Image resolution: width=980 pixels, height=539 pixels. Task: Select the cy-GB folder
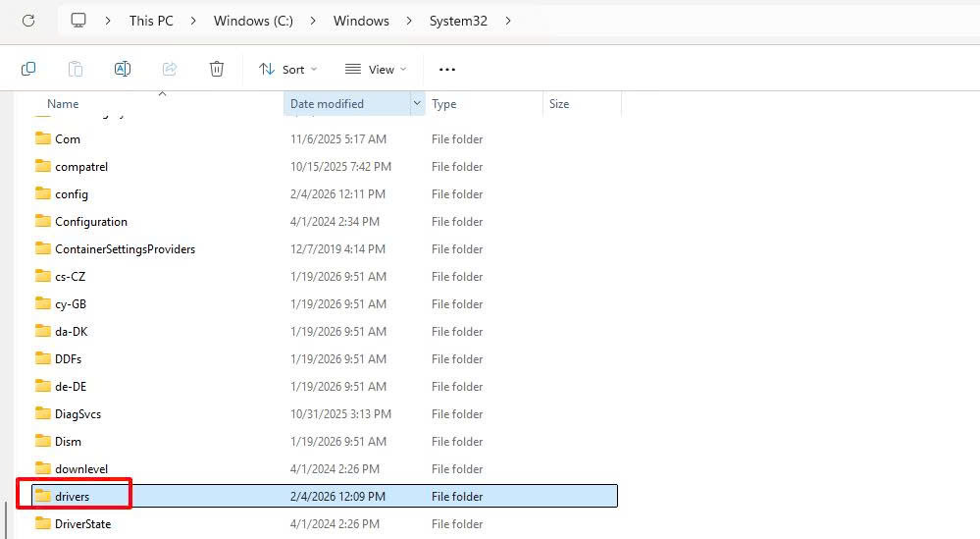coord(325,304)
